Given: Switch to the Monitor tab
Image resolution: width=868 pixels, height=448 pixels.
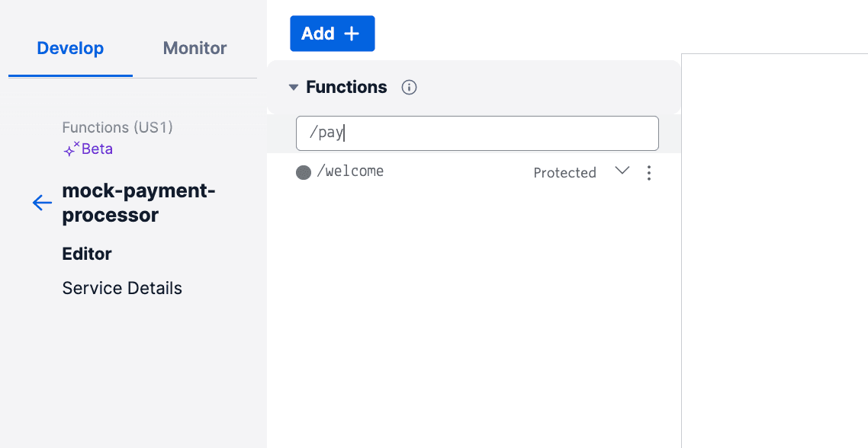Looking at the screenshot, I should [194, 48].
